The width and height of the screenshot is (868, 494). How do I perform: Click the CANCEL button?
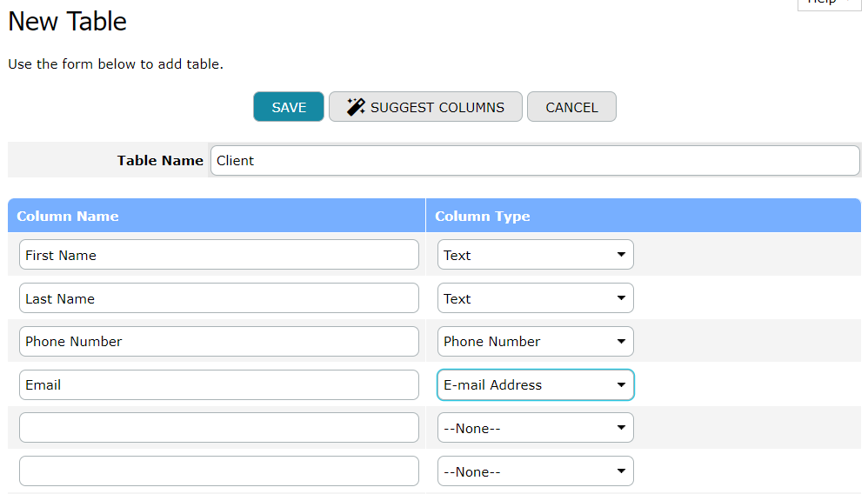click(x=571, y=107)
